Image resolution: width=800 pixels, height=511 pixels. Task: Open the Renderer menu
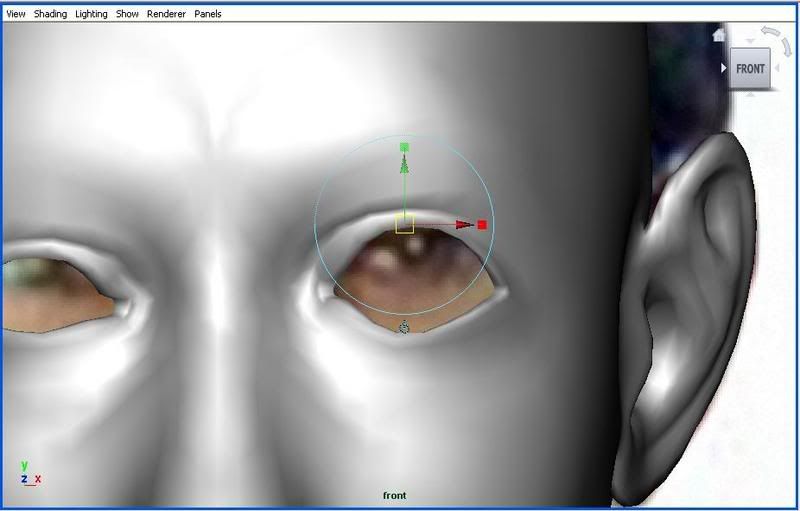click(x=166, y=14)
